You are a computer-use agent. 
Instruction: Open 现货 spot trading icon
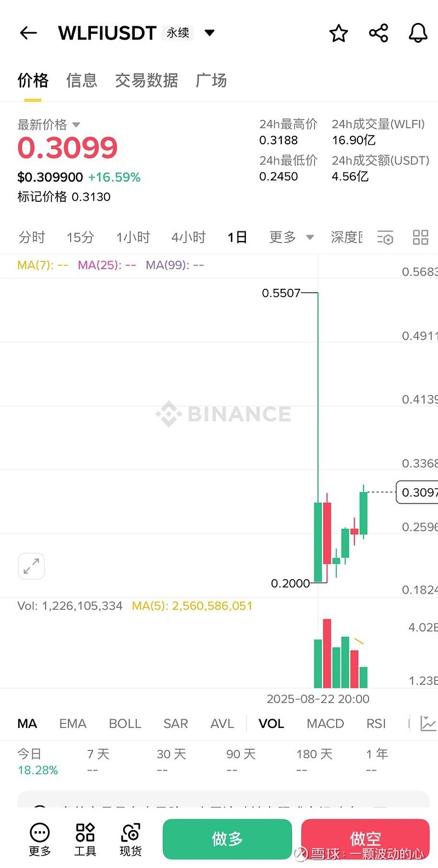point(130,839)
